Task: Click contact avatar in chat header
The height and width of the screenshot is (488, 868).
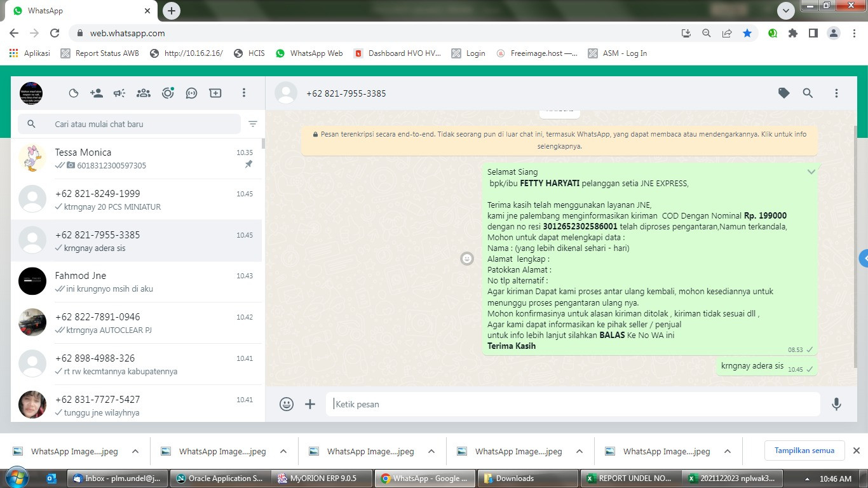Action: click(286, 93)
